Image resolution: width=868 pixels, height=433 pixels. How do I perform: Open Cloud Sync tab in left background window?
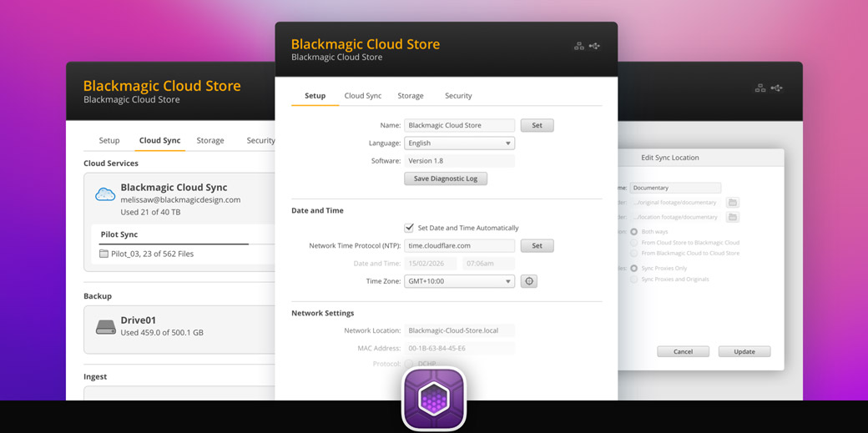(159, 141)
